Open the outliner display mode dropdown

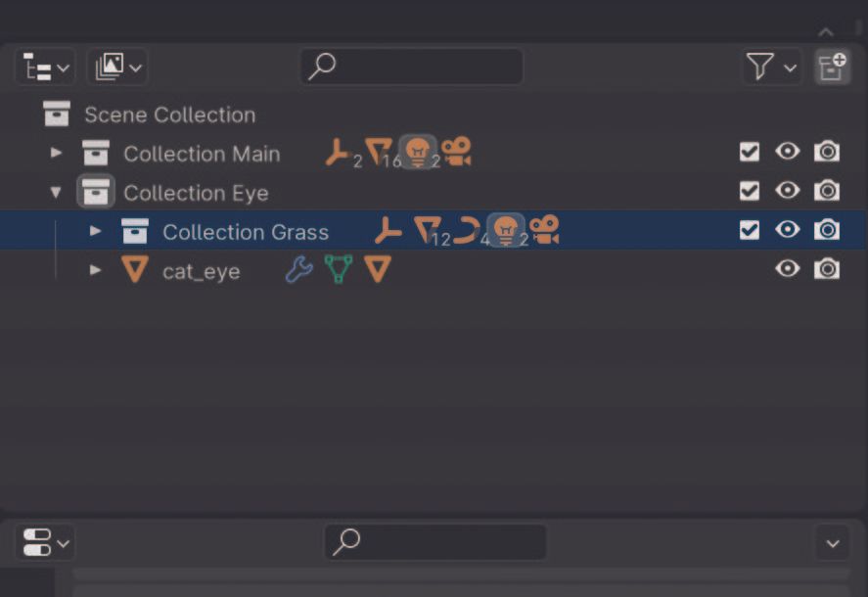click(44, 67)
